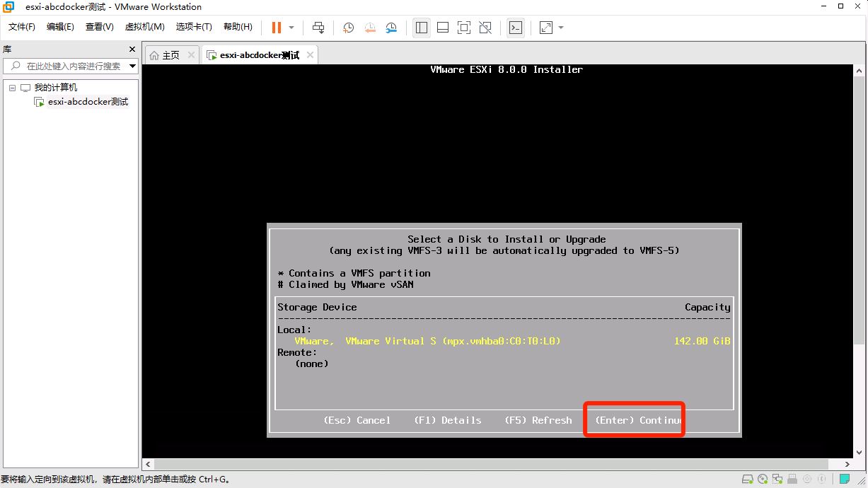Close the 库 library panel
The width and height of the screenshot is (868, 488).
[132, 50]
